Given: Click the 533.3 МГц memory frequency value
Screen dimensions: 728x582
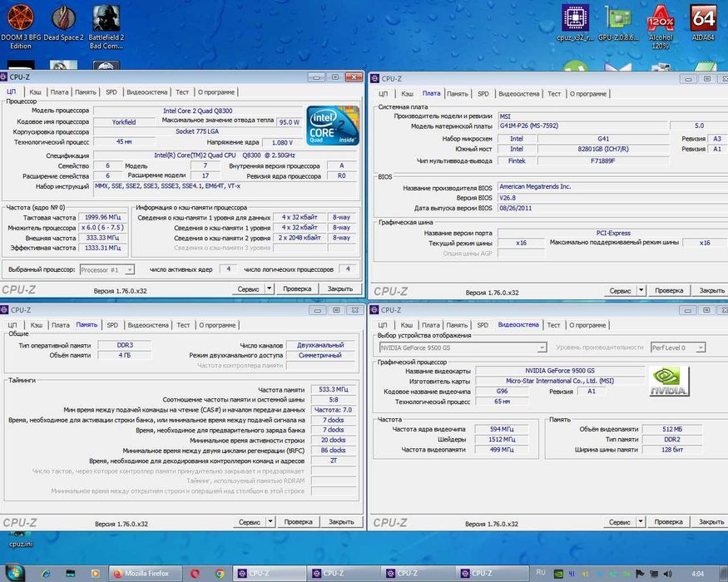Looking at the screenshot, I should coord(334,389).
